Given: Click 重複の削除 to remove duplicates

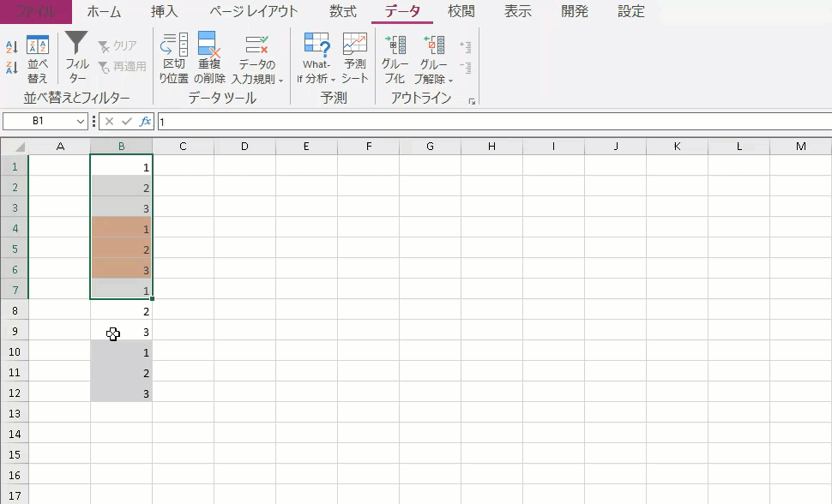Looking at the screenshot, I should pos(209,58).
